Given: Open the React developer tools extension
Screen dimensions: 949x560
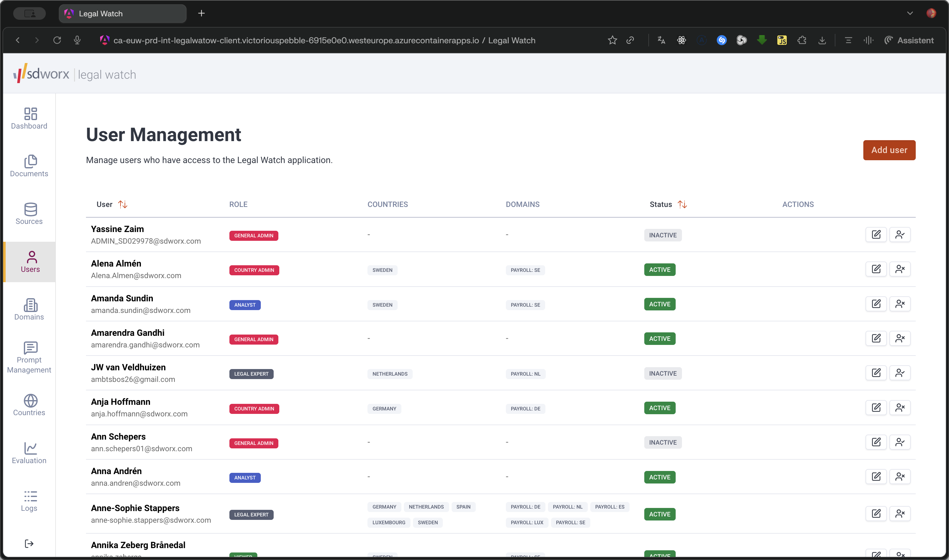Looking at the screenshot, I should [x=681, y=40].
